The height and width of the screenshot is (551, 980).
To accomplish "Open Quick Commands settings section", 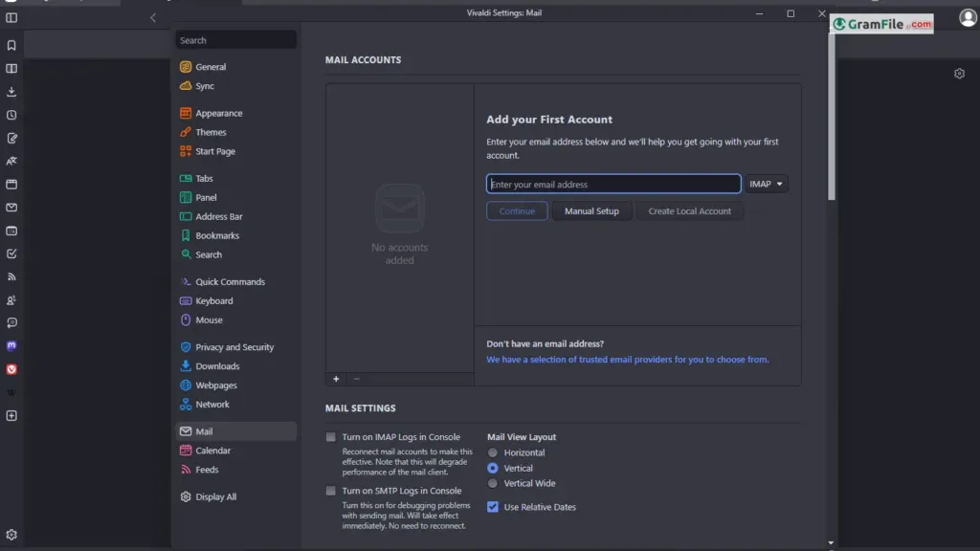I will [x=235, y=282].
